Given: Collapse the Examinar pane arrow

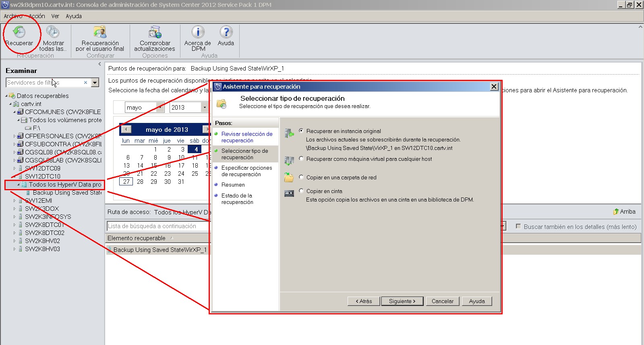Looking at the screenshot, I should click(100, 64).
